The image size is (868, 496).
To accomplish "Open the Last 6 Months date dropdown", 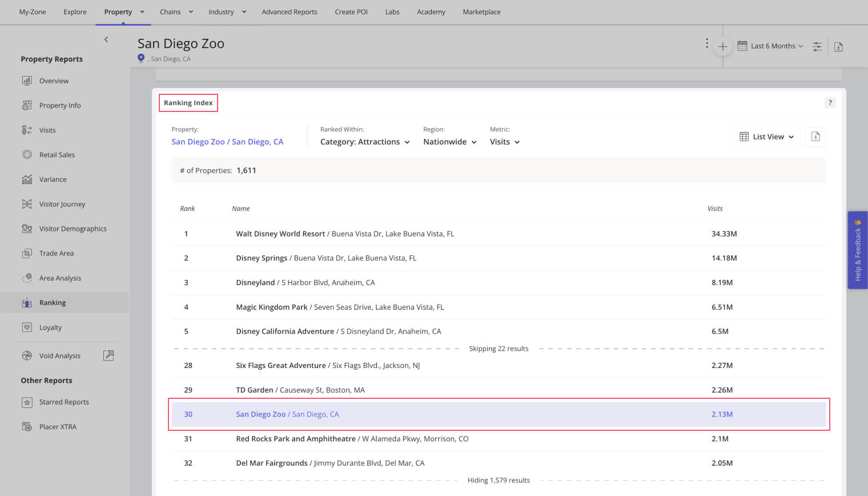I will tap(770, 46).
